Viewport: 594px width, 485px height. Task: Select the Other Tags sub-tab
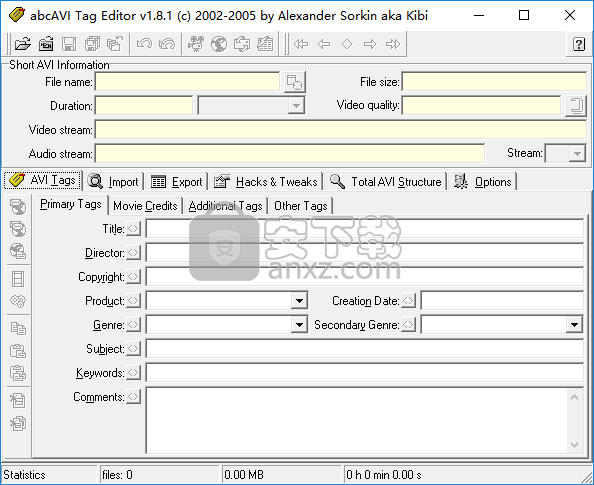[301, 206]
